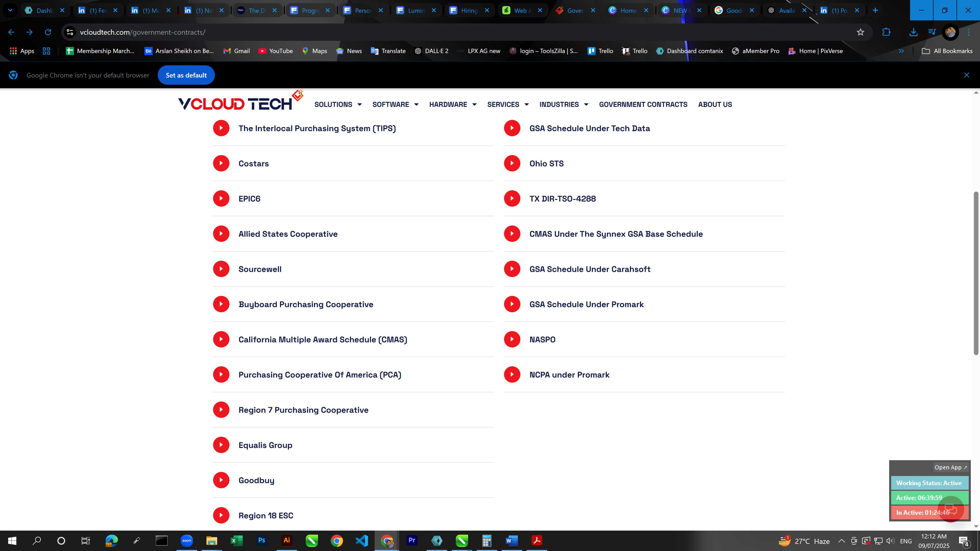
Task: Open Premiere Pro from the taskbar
Action: click(x=412, y=540)
